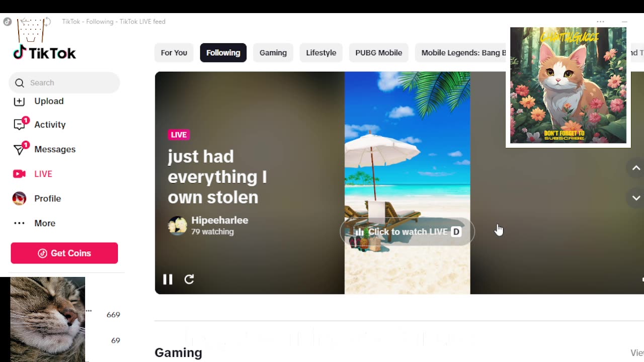Viewport: 644px width, 362px height.
Task: Open the Messages icon in sidebar
Action: pos(20,149)
